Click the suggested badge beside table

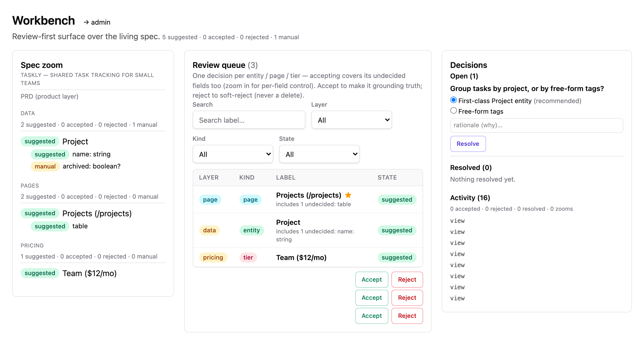coord(50,226)
